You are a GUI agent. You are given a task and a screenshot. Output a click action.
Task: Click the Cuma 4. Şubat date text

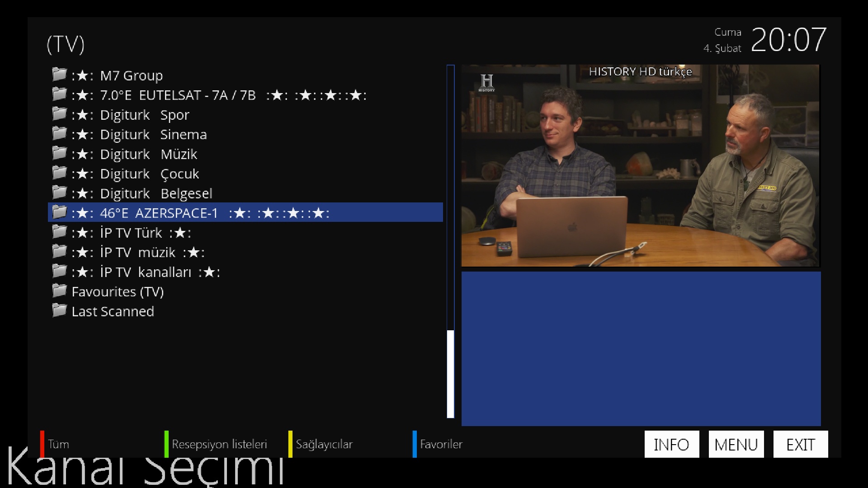[x=722, y=40]
